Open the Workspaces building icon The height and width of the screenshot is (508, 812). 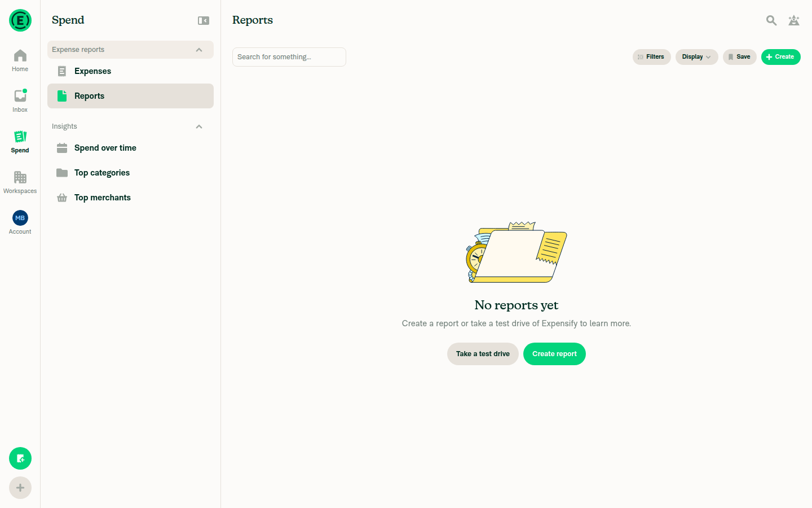[x=20, y=177]
